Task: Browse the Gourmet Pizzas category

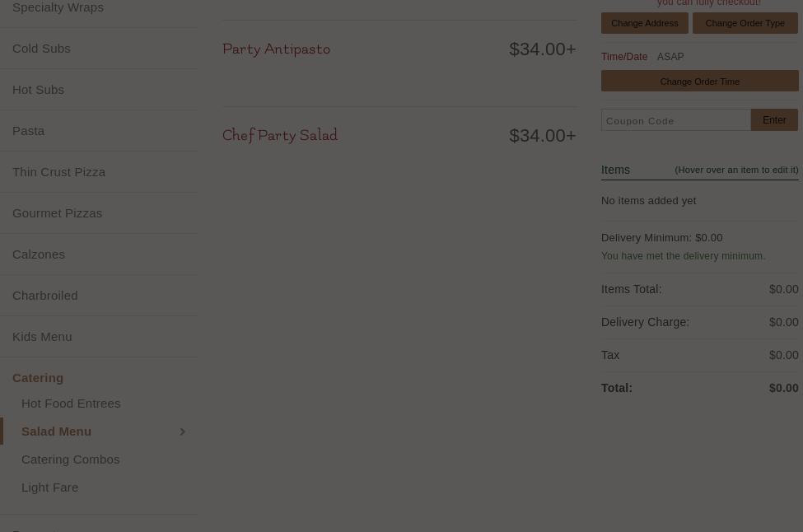Action: [57, 213]
